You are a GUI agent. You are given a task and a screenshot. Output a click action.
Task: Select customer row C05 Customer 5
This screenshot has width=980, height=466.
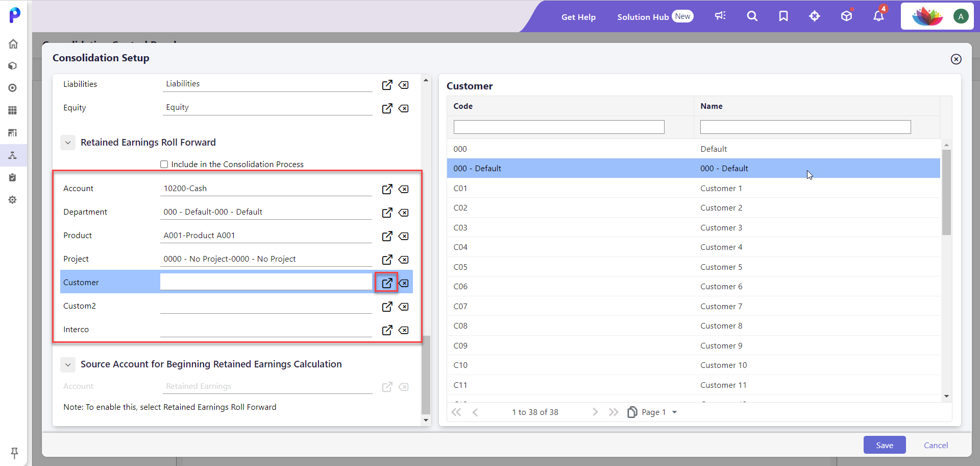(693, 267)
